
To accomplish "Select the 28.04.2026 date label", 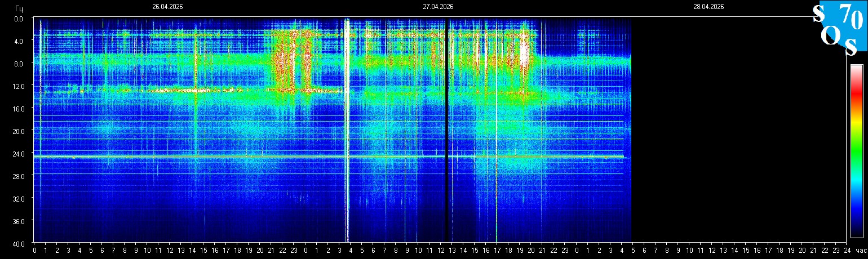I will [x=708, y=7].
